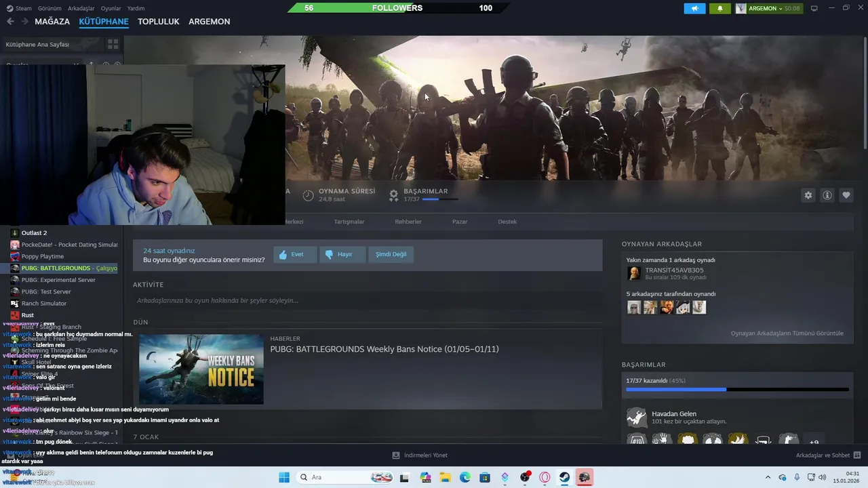Go to MAĞAZA tab

[x=52, y=22]
